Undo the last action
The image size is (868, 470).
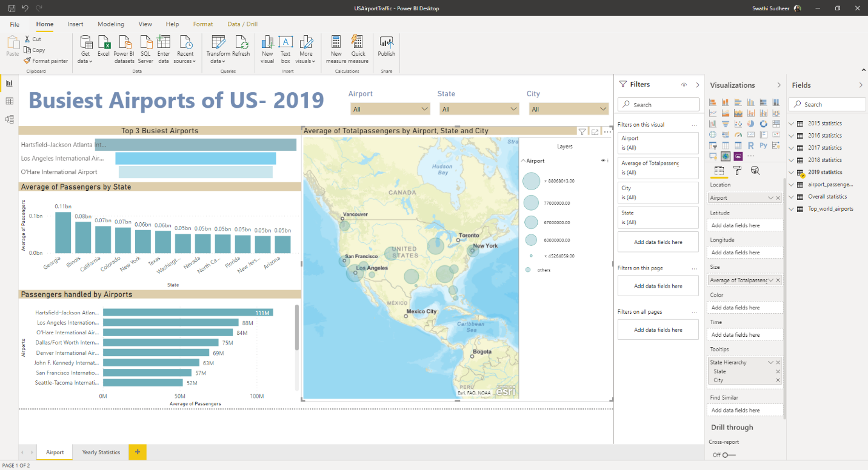(25, 8)
